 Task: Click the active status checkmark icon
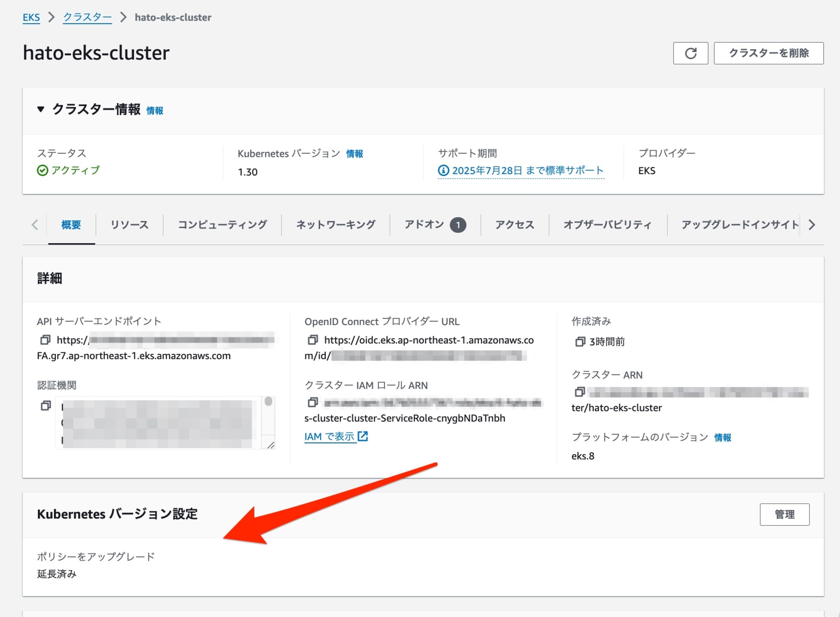(42, 170)
